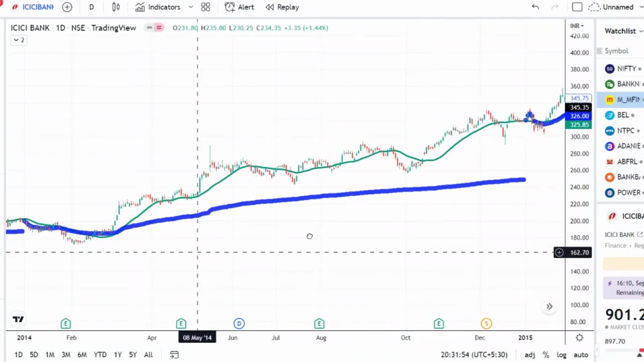This screenshot has height=362, width=644.
Task: Toggle percent scale
Action: 546,354
